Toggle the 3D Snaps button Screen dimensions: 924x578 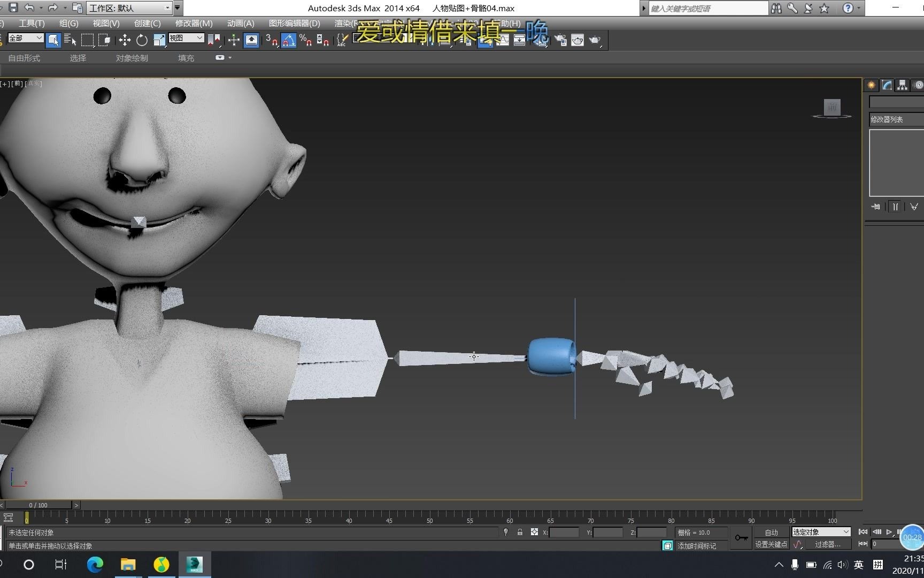click(x=272, y=40)
